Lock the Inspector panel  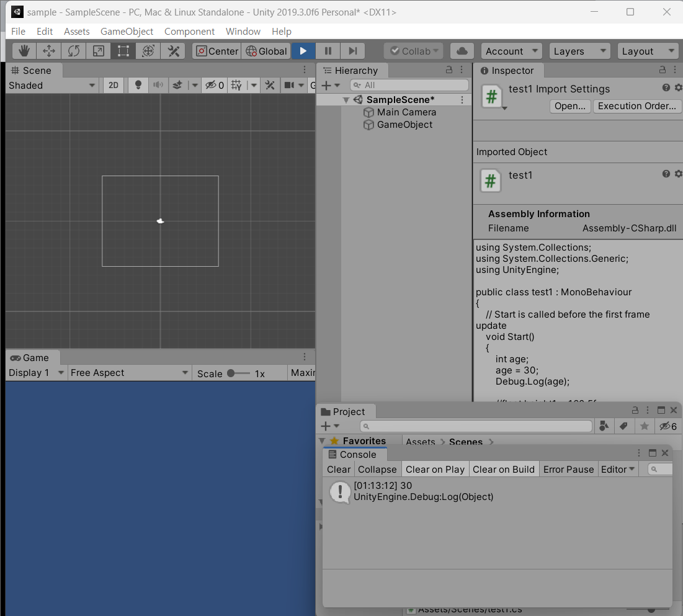(663, 69)
